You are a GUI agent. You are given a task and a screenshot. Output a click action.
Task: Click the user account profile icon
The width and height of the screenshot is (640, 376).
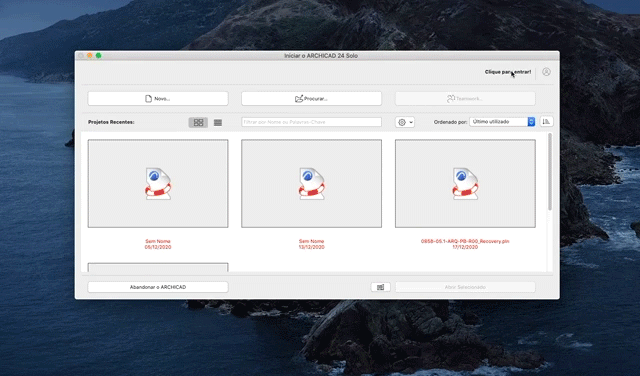(546, 72)
